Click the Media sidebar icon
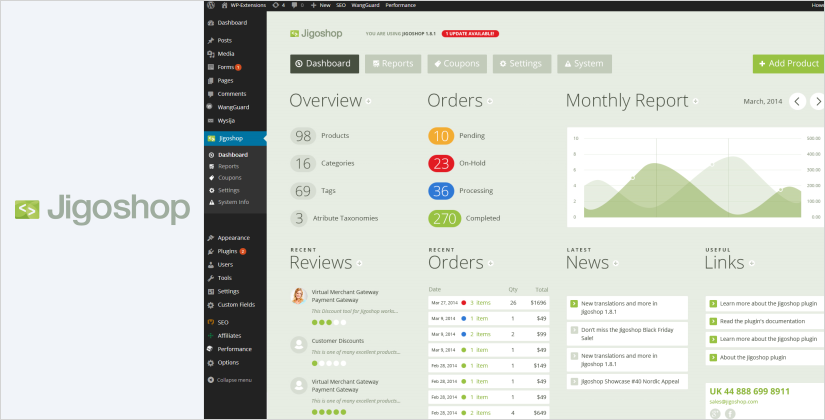Viewport: 825px width, 420px height. [x=210, y=53]
